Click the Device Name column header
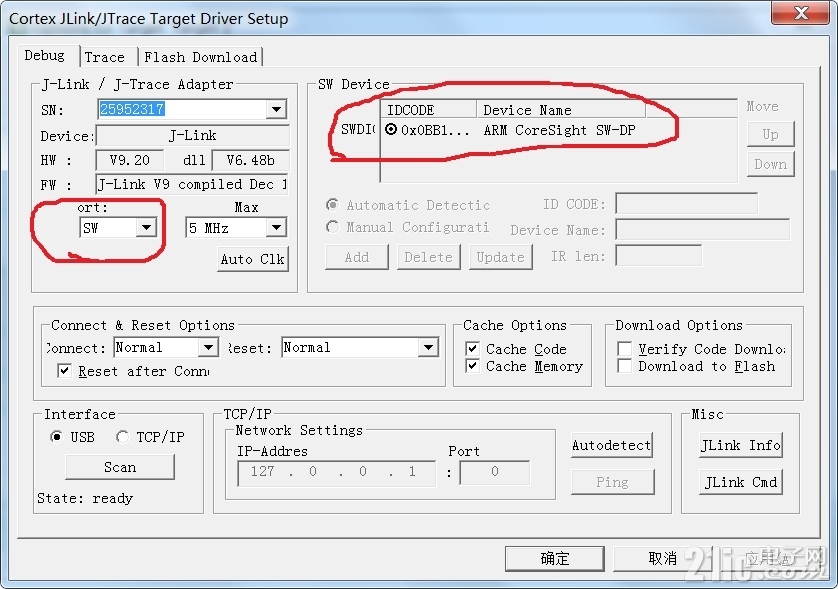838x589 pixels. 561,110
